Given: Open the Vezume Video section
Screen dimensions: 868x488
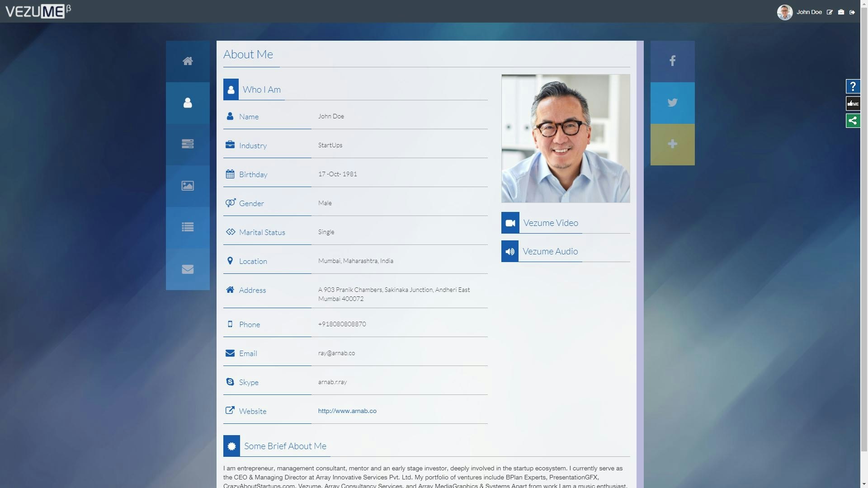Looking at the screenshot, I should tap(550, 223).
